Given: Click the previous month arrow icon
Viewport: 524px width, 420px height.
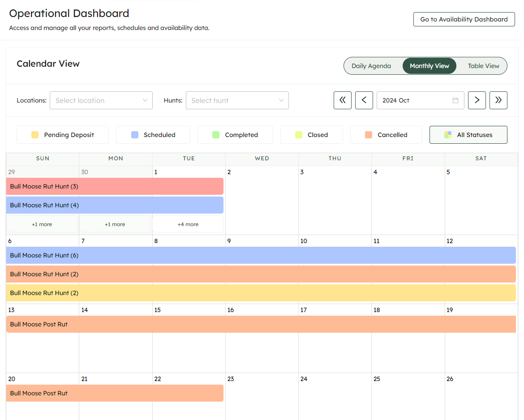Looking at the screenshot, I should pyautogui.click(x=364, y=100).
